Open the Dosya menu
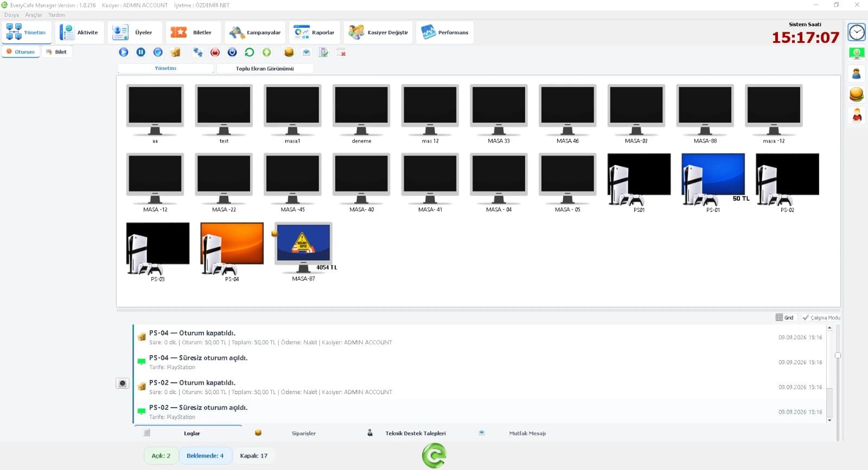The height and width of the screenshot is (470, 868). pyautogui.click(x=11, y=15)
